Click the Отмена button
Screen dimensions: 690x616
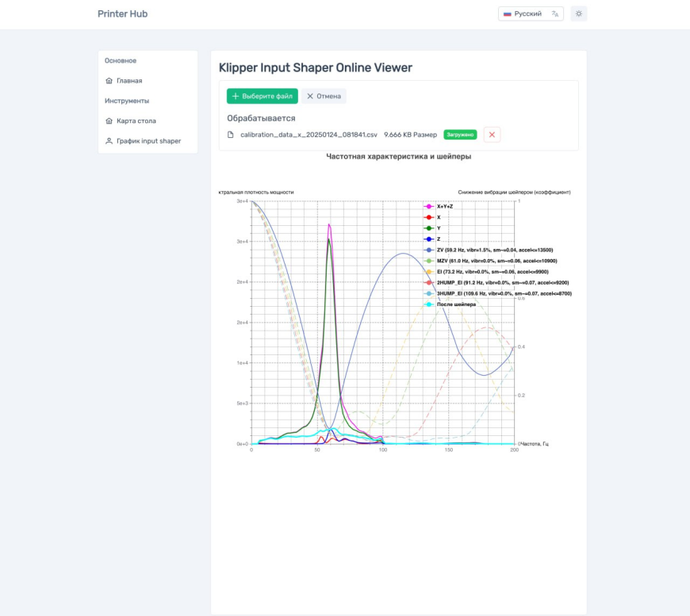324,96
